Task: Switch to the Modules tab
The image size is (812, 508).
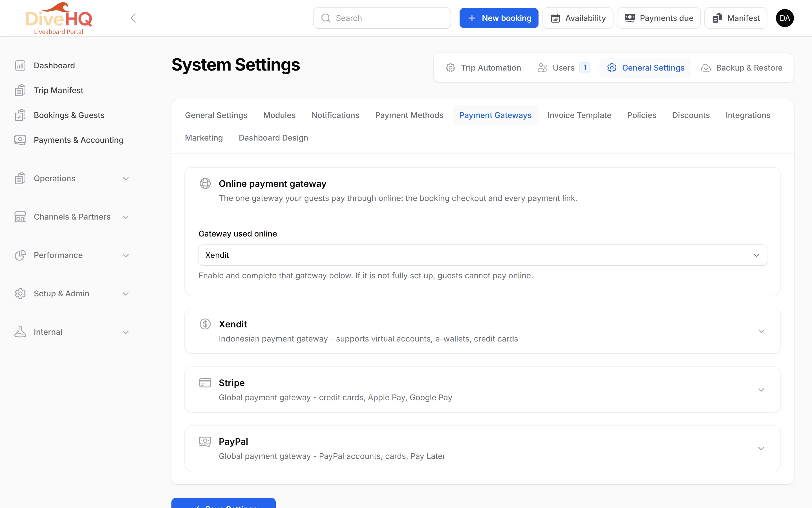Action: click(279, 115)
